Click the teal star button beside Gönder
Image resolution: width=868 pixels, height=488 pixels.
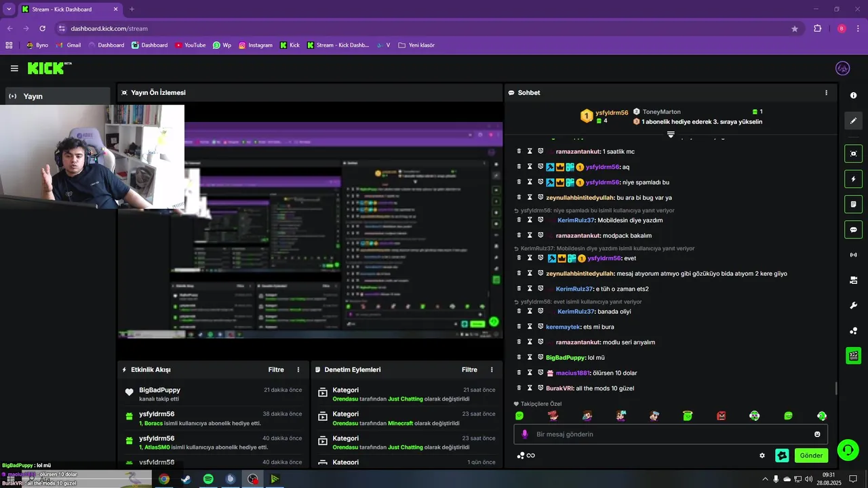pos(782,455)
